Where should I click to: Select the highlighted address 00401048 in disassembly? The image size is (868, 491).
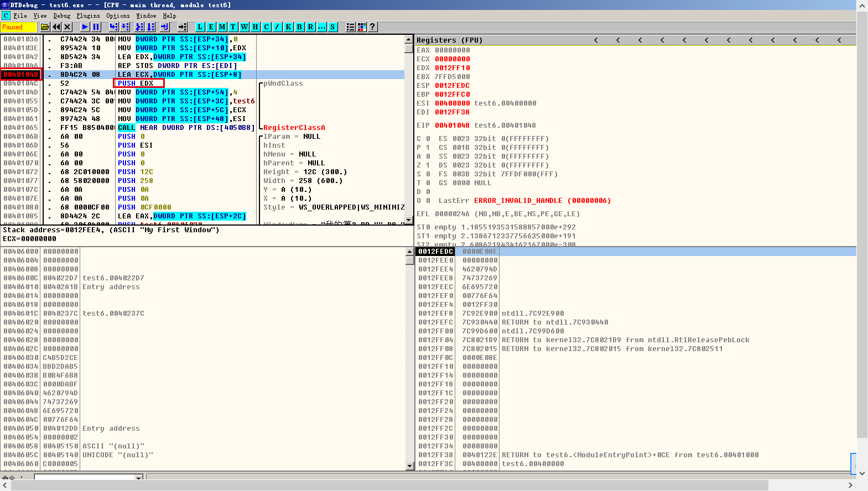[x=20, y=74]
